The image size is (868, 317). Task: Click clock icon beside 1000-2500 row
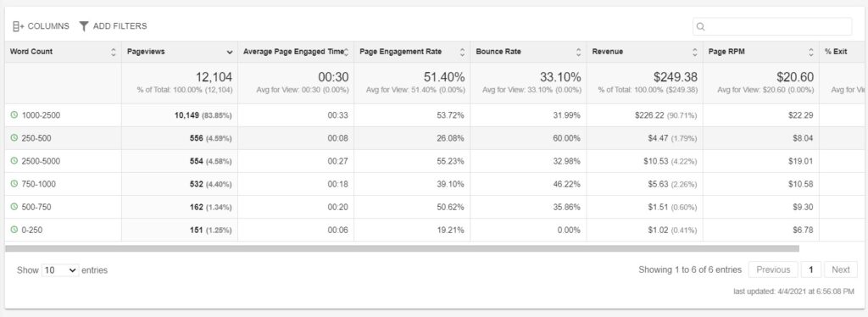coord(14,115)
